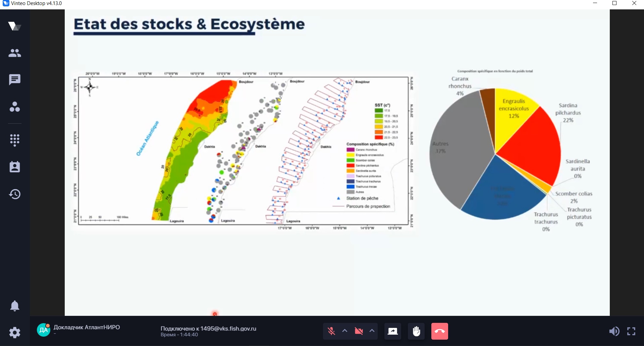Click the Vinteo logo in sidebar
Screen dimensions: 644x346
15,26
